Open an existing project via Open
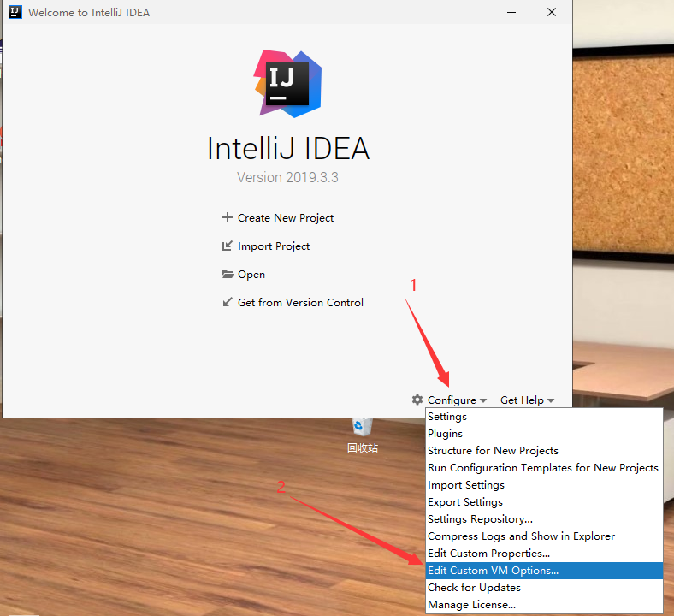The image size is (674, 616). 243,275
